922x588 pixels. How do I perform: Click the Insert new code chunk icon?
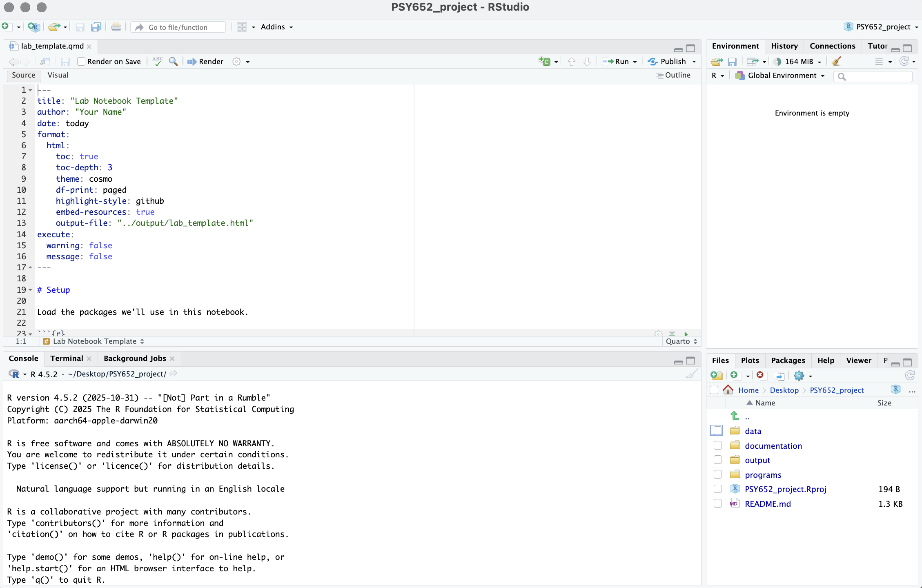click(544, 62)
